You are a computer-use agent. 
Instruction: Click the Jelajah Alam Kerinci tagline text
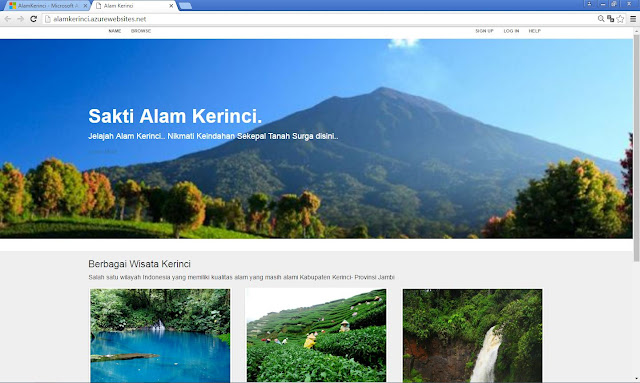pyautogui.click(x=213, y=136)
